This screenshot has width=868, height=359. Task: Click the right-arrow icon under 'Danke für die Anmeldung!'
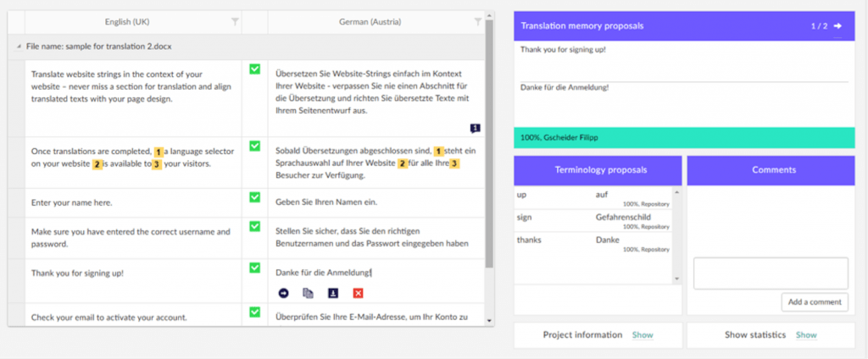(x=283, y=293)
